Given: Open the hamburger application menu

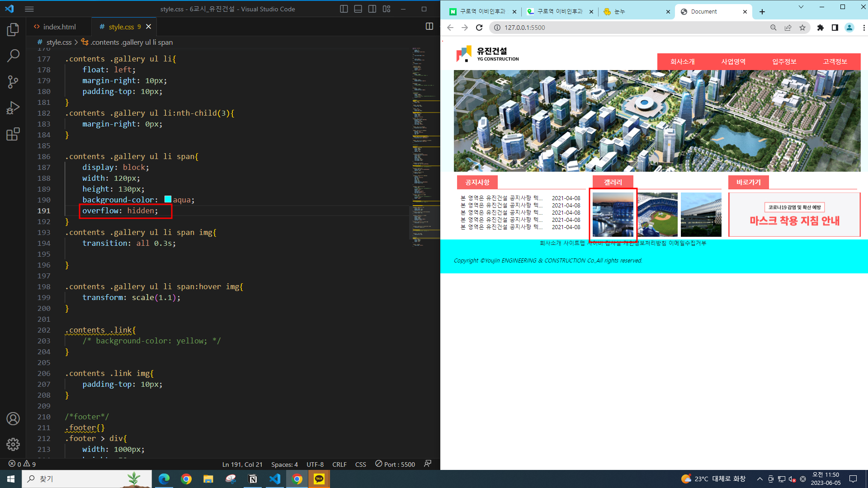Looking at the screenshot, I should 29,9.
